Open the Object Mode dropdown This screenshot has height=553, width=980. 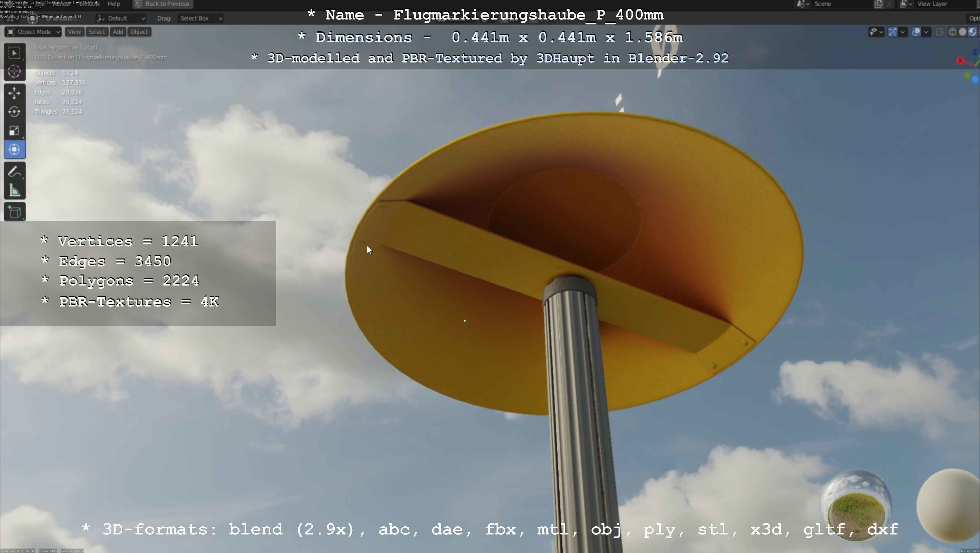tap(33, 32)
